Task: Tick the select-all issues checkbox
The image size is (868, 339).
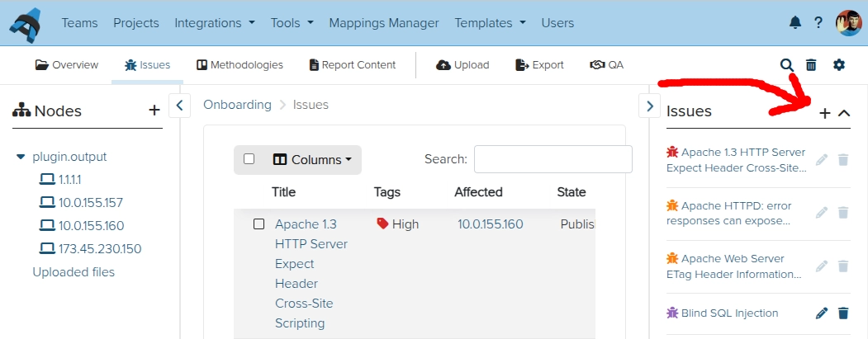Action: [249, 159]
